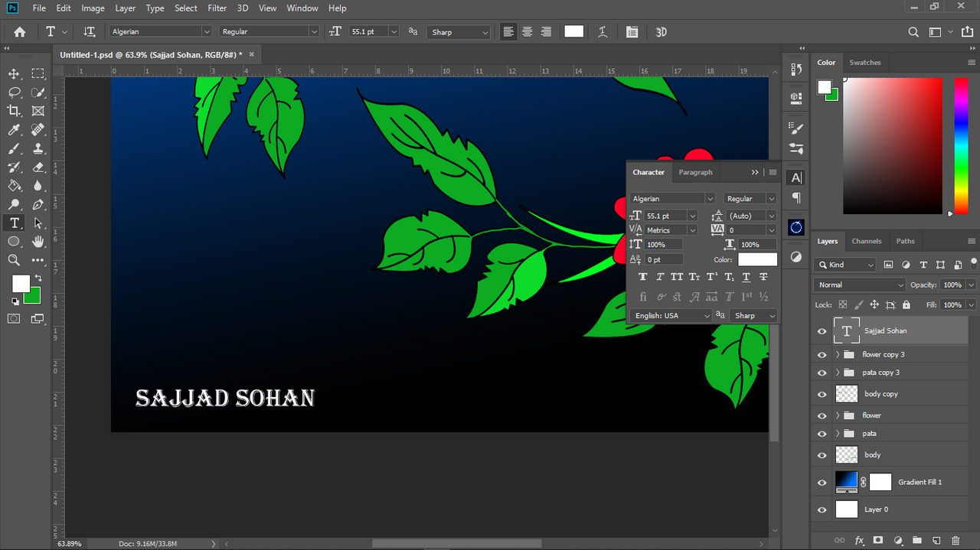Switch to the Paragraph tab
The image size is (980, 550).
(x=695, y=172)
